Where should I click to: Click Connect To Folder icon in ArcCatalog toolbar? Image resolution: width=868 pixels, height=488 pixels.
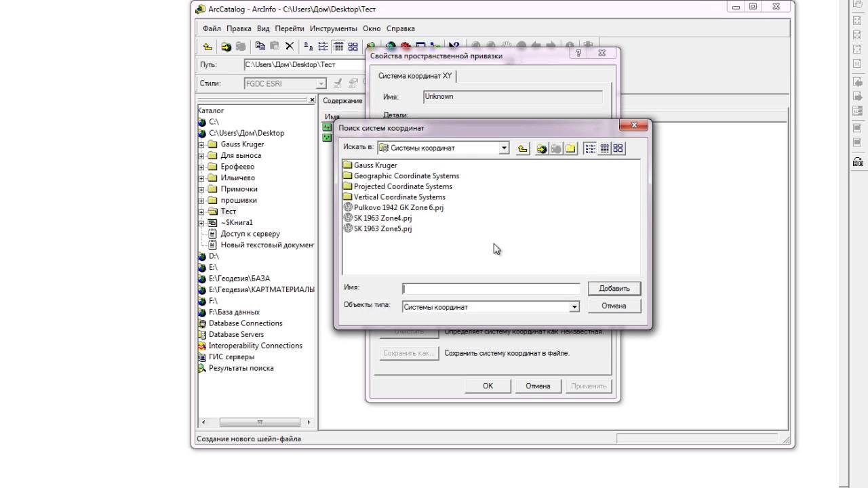[226, 47]
